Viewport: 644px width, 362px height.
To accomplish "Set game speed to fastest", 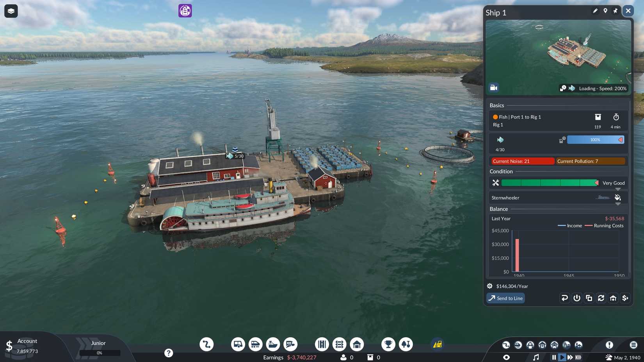I will (578, 357).
